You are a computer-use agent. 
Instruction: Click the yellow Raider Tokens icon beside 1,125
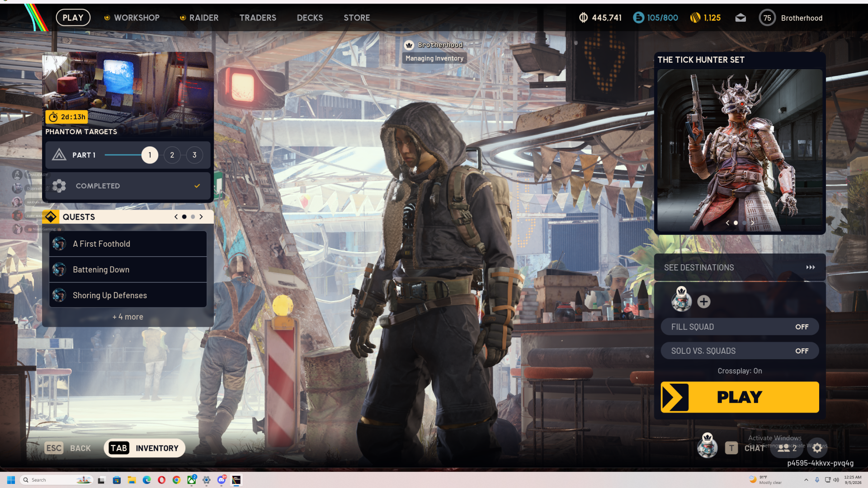pos(695,18)
